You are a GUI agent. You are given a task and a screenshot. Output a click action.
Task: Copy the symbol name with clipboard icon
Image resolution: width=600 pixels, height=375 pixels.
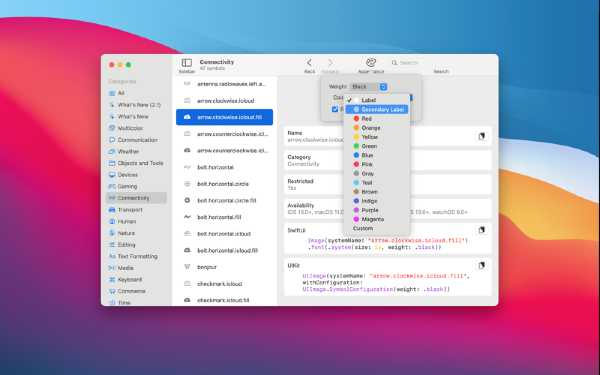pyautogui.click(x=482, y=136)
